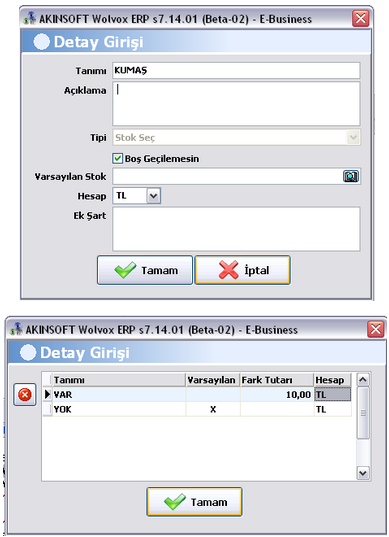Click Hesap TL cell in VAR row
389x537 pixels.
[332, 395]
